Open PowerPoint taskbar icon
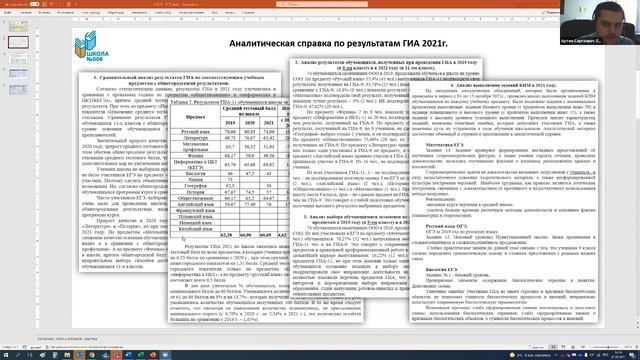 (x=153, y=355)
